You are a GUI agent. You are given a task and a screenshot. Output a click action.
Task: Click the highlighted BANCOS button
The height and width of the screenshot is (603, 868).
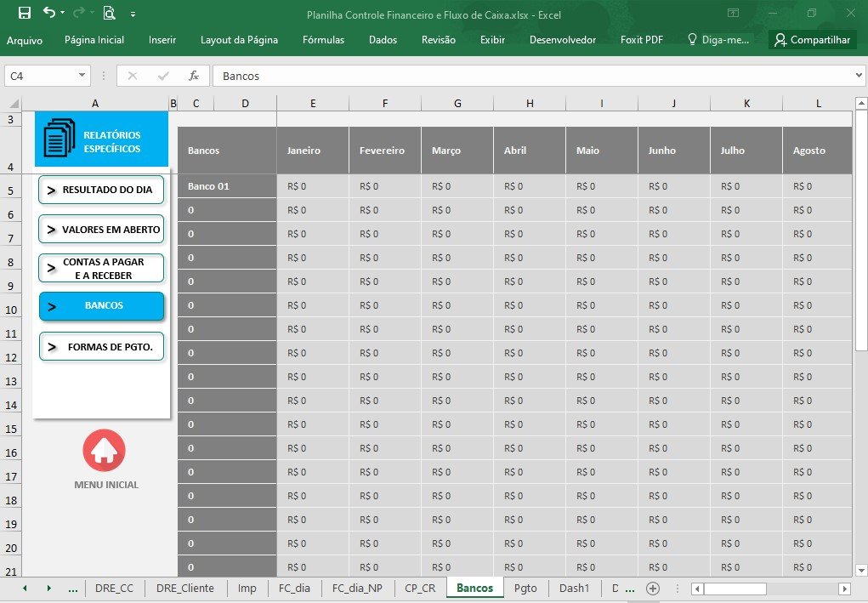pos(101,306)
